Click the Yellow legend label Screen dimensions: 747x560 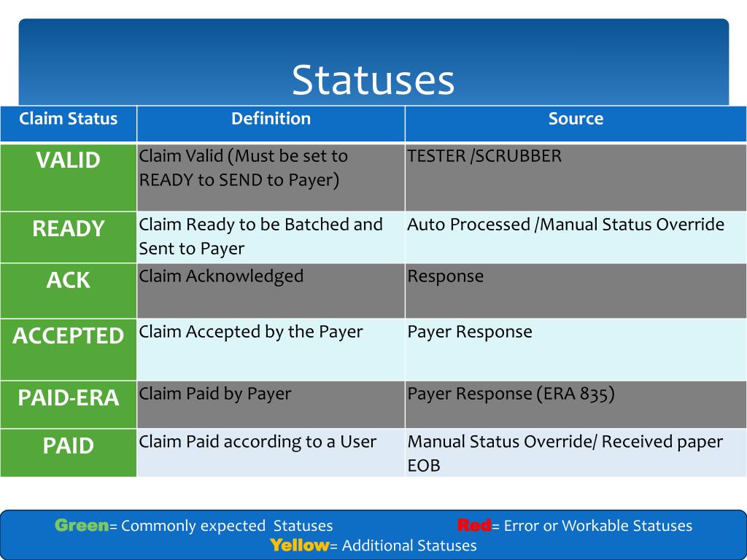tap(299, 545)
